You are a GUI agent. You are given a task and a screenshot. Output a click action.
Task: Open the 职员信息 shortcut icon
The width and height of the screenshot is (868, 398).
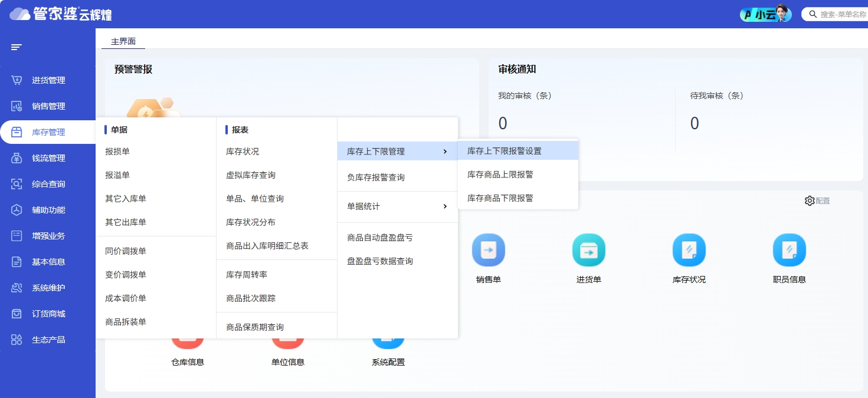point(790,250)
